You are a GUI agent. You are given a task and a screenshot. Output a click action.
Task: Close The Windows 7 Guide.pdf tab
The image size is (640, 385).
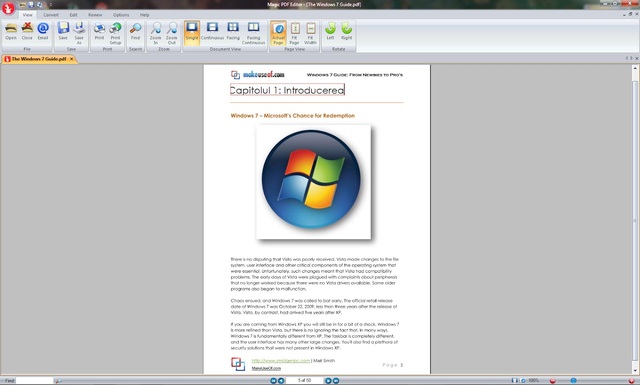[71, 59]
